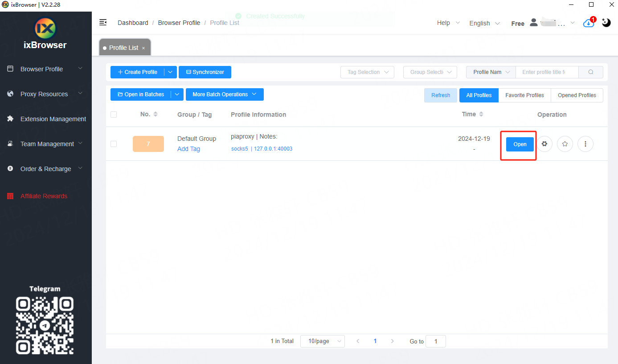Click the Open button for piaproxy profile
618x364 pixels.
(x=520, y=144)
